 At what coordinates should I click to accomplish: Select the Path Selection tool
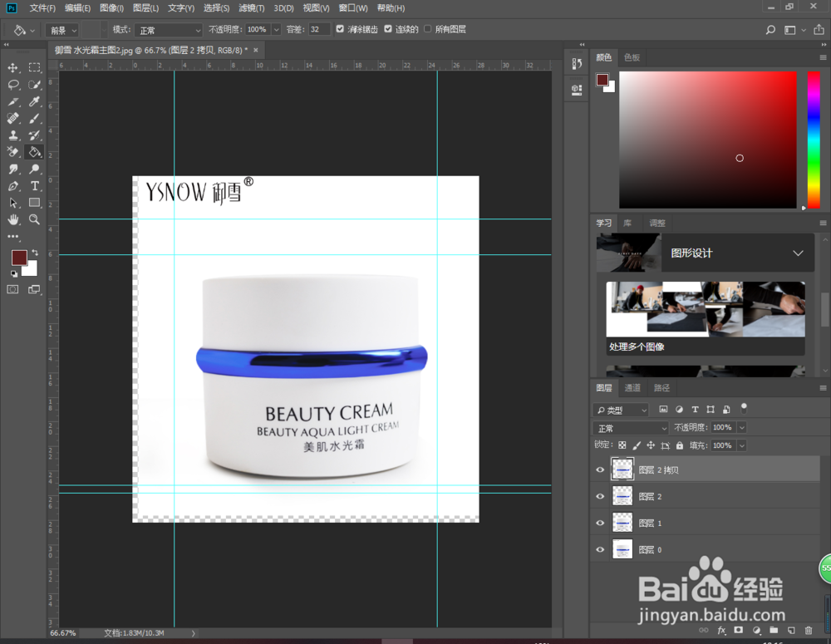point(13,203)
